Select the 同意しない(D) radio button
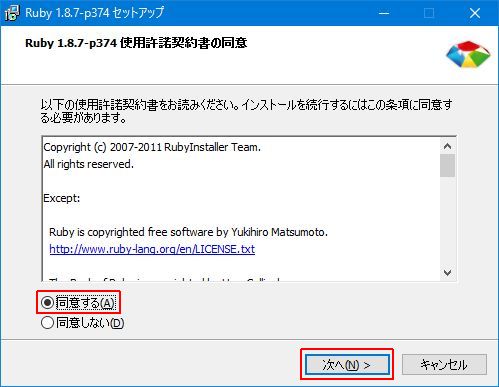 [47, 323]
